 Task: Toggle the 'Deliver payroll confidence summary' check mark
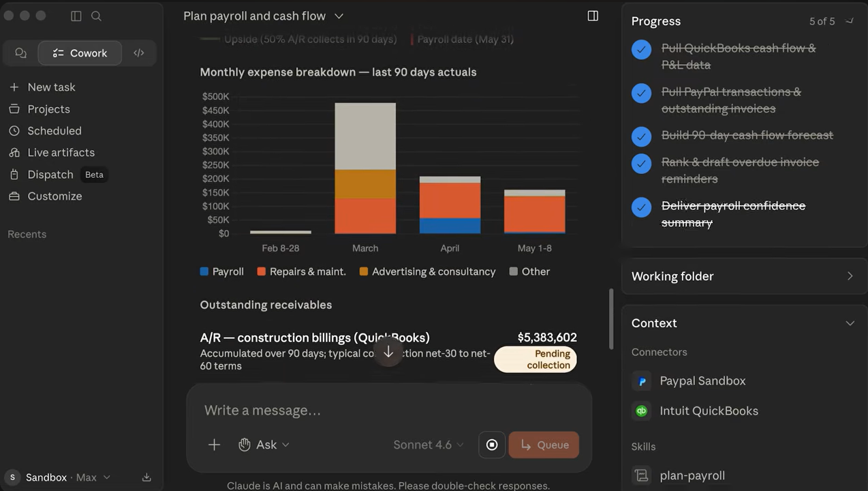point(641,207)
